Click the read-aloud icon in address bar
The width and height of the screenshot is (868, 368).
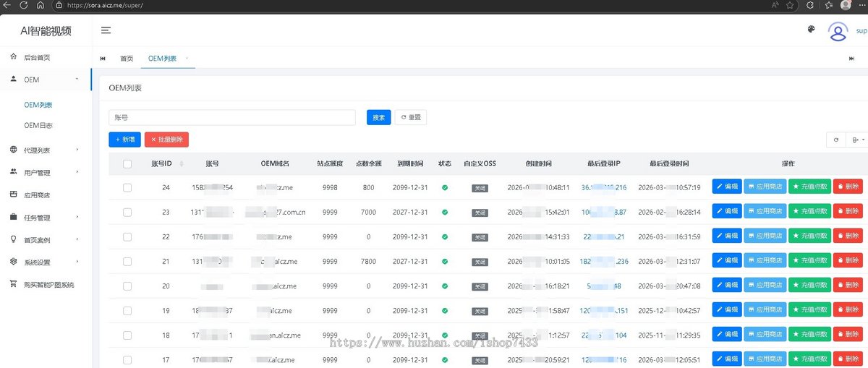pyautogui.click(x=775, y=5)
